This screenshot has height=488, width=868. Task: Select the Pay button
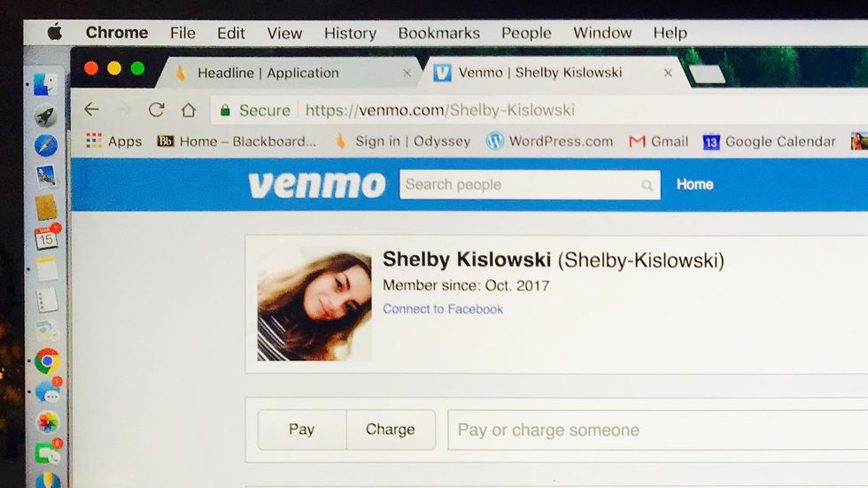(x=302, y=430)
